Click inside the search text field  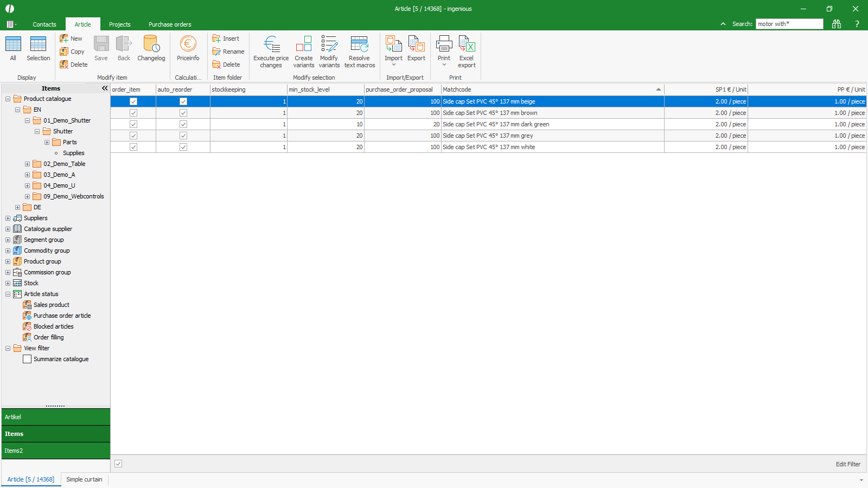(x=789, y=24)
